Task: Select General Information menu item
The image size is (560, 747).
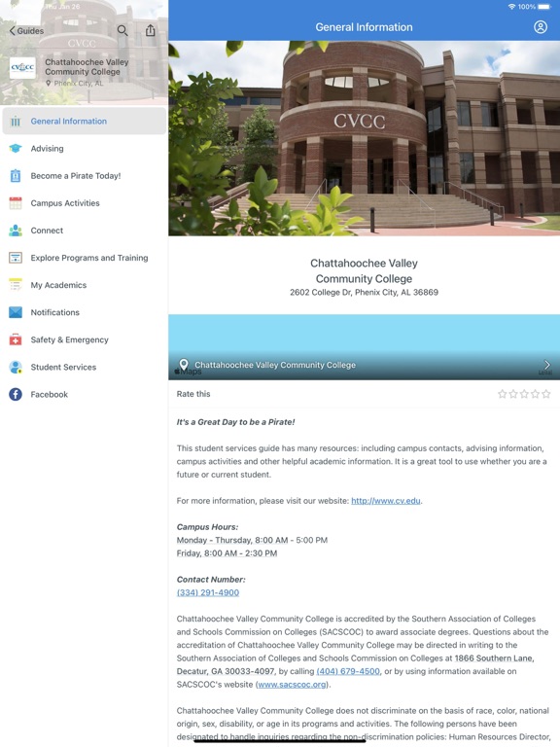Action: [85, 121]
